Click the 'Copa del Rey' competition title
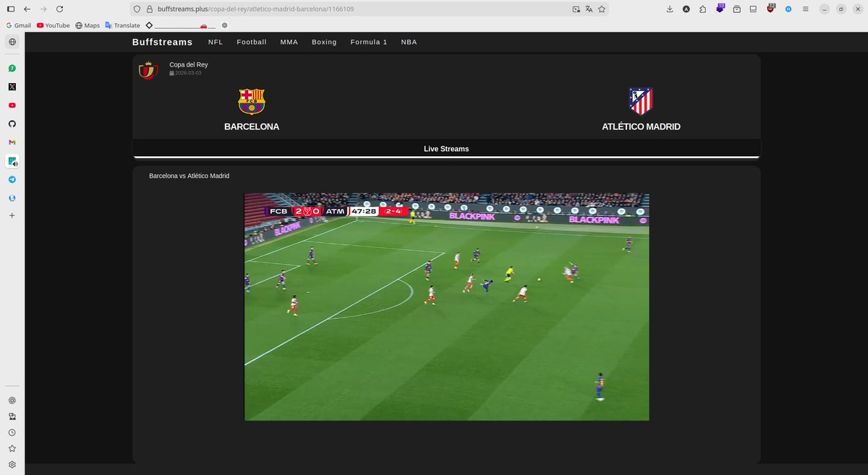Viewport: 868px width, 475px height. pos(189,65)
